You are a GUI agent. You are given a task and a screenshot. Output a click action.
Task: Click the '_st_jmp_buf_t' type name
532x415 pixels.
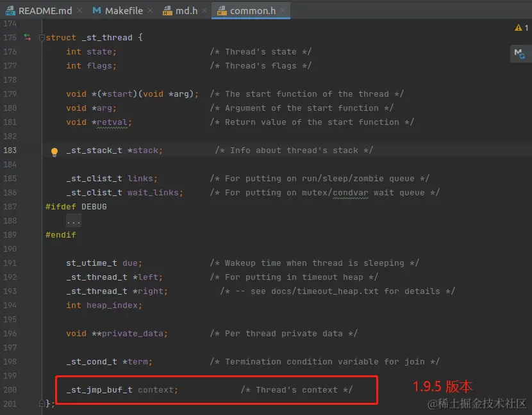pos(99,390)
